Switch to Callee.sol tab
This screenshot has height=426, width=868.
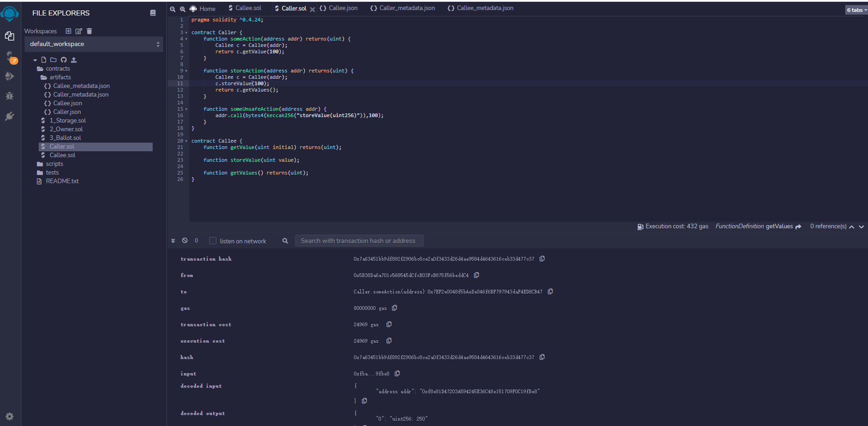click(245, 8)
